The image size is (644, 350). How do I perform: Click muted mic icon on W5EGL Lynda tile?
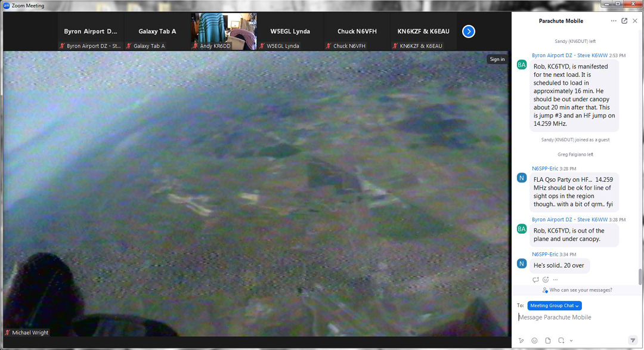262,46
